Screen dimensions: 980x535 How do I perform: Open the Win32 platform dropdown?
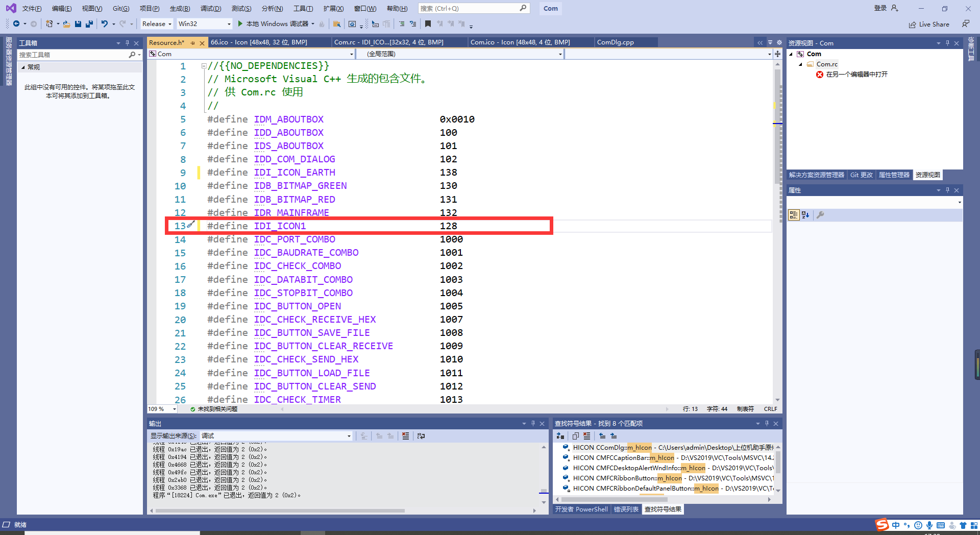point(204,23)
